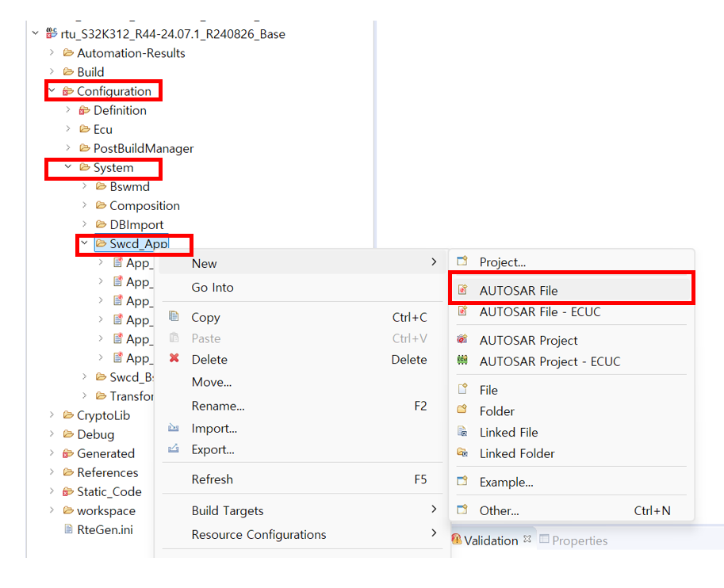Select Rename... in the context menu
The height and width of the screenshot is (588, 724).
[218, 407]
